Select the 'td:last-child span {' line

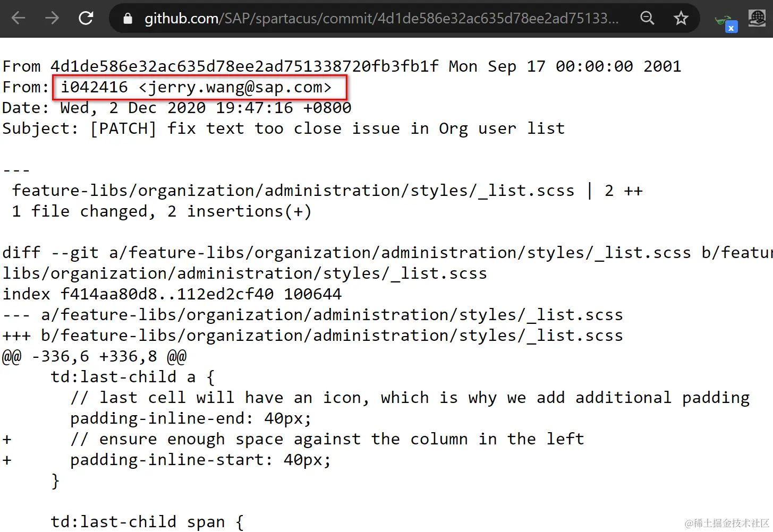[x=147, y=522]
